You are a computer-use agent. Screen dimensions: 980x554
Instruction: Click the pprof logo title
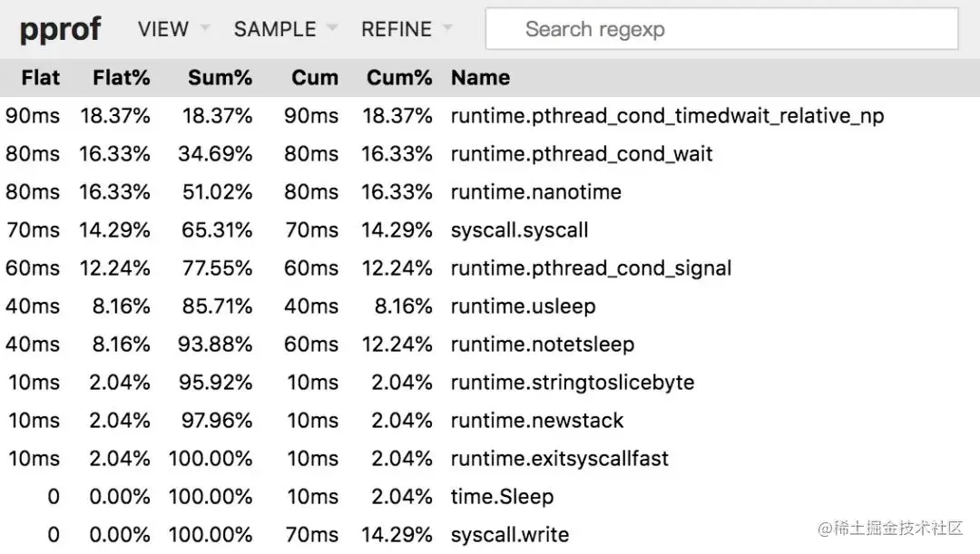click(x=60, y=29)
